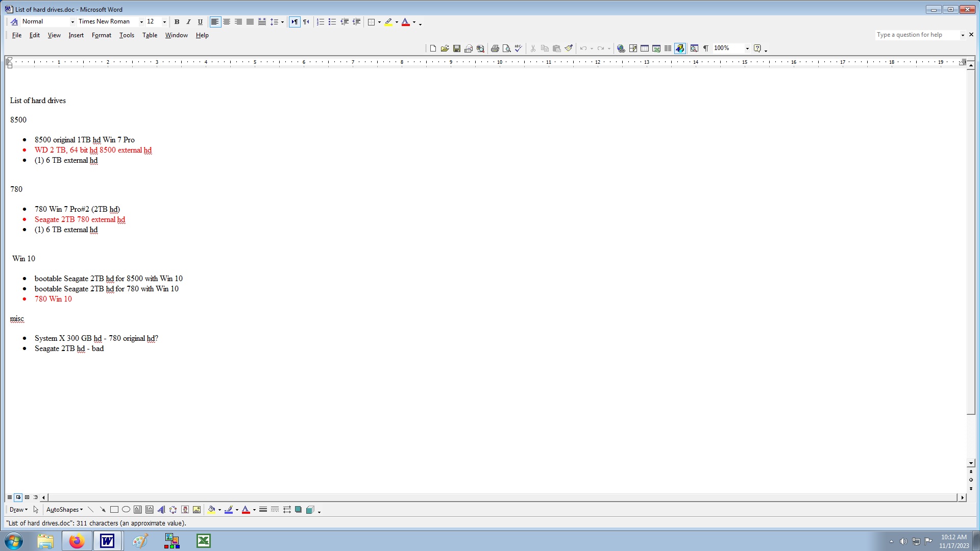Open the Insert menu
The image size is (980, 551).
pos(76,35)
